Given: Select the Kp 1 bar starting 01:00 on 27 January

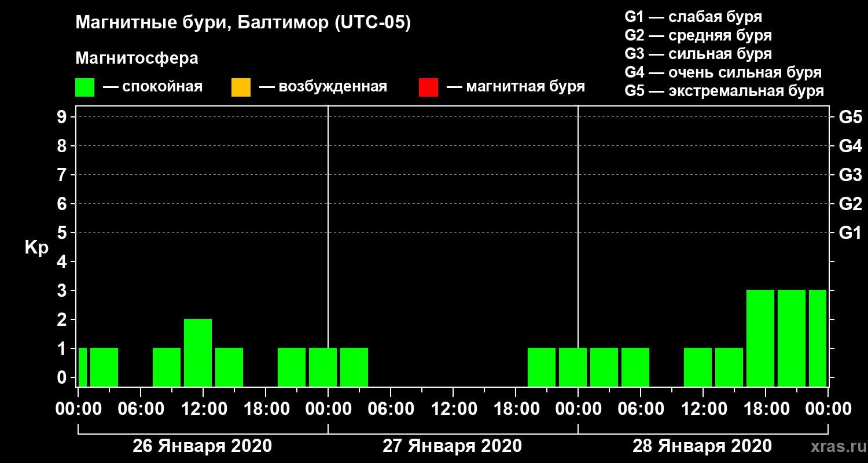Looking at the screenshot, I should click(x=354, y=367).
